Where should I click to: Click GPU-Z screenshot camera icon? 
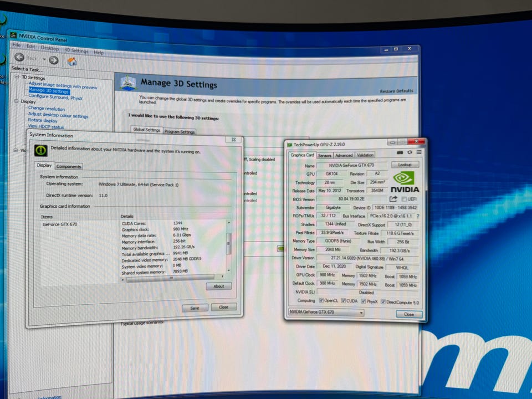400,152
